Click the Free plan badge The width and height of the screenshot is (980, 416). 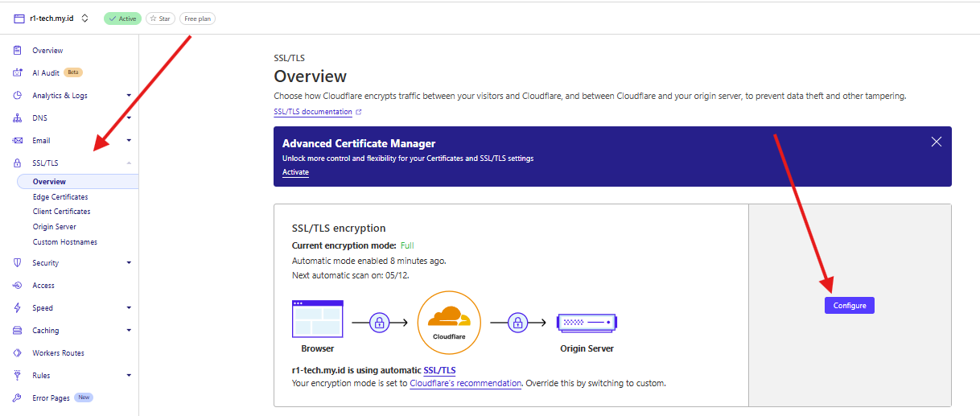(x=197, y=19)
